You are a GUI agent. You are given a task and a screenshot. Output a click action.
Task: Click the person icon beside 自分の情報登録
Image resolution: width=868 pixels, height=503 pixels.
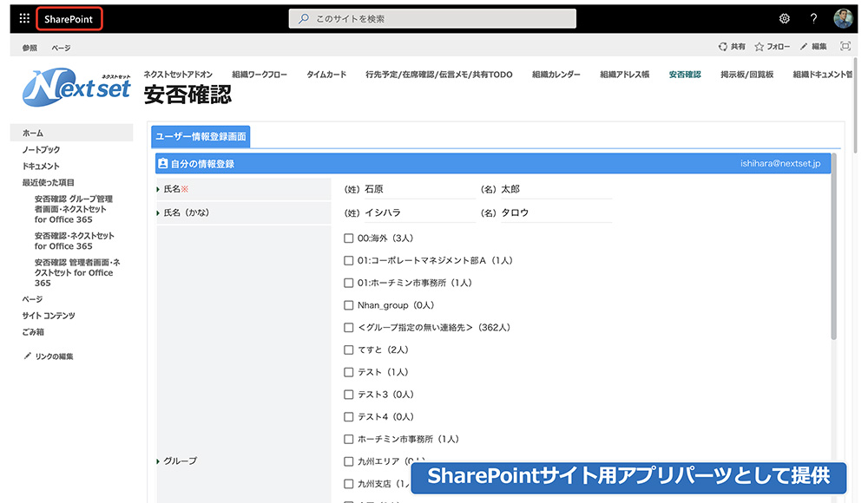165,162
